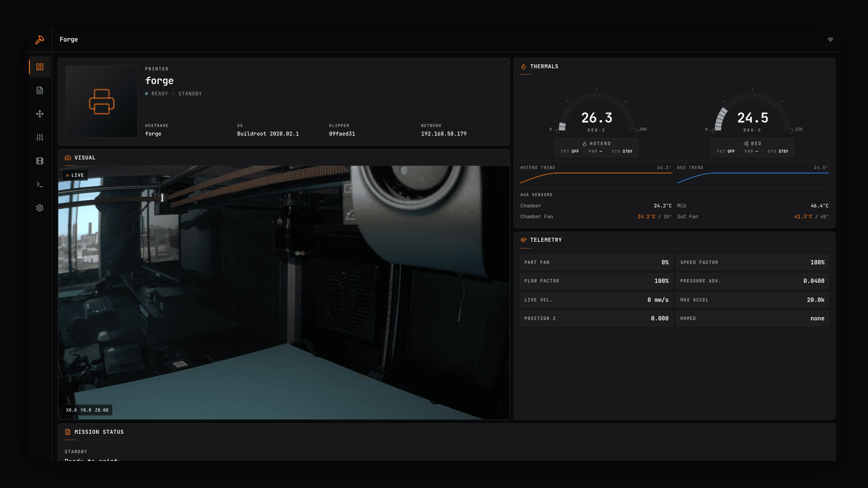The image size is (868, 488).
Task: Click the orange printer thumbnail image
Action: click(x=102, y=102)
